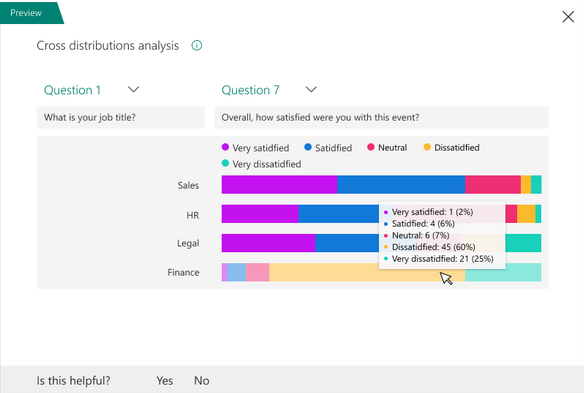Click the Dissatidfied orange legend dot
Image resolution: width=584 pixels, height=393 pixels.
pyautogui.click(x=427, y=147)
